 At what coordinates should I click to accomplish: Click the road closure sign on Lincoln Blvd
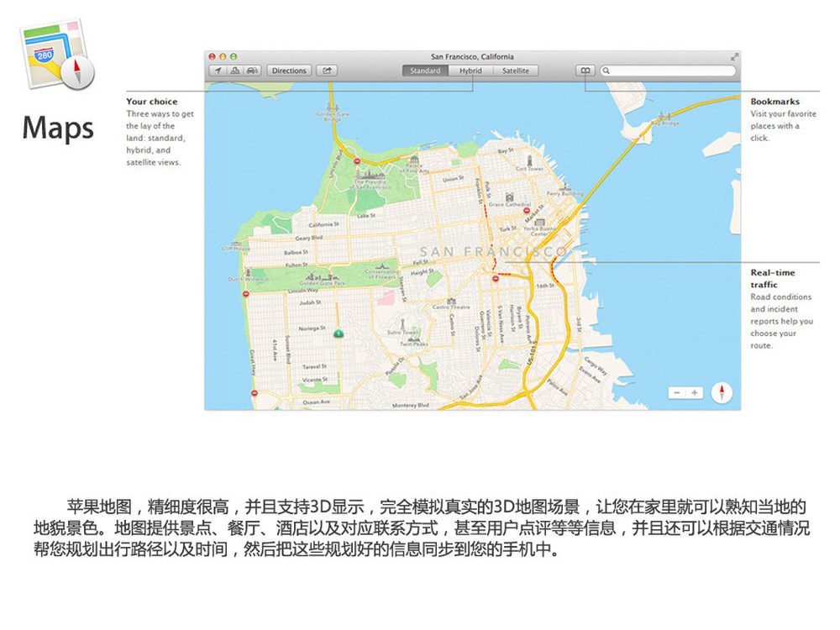(357, 160)
